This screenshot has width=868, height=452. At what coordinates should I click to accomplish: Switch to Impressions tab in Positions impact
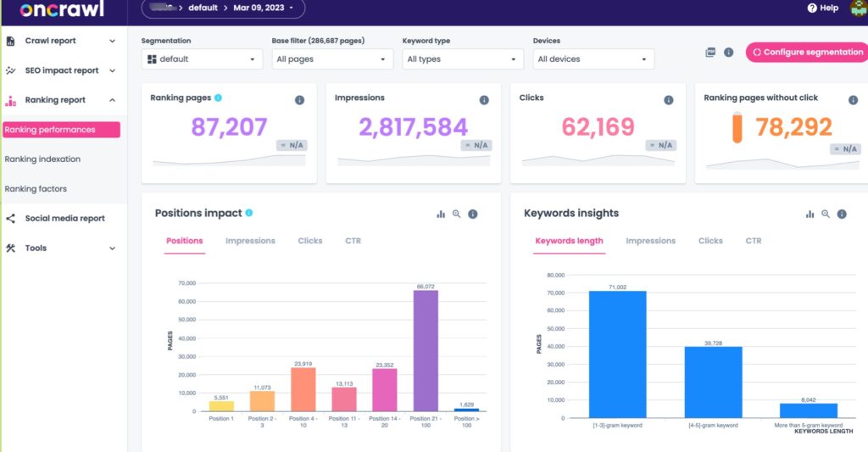pos(250,241)
